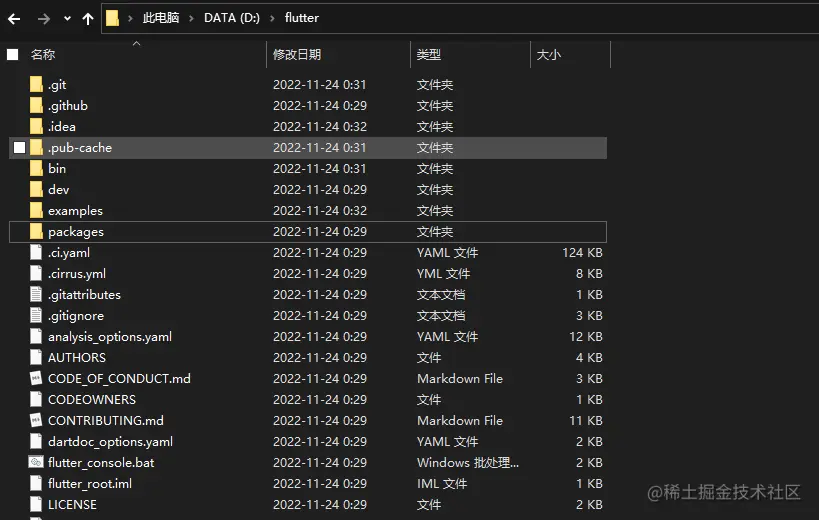
Task: Select the dev folder icon
Action: (x=36, y=189)
